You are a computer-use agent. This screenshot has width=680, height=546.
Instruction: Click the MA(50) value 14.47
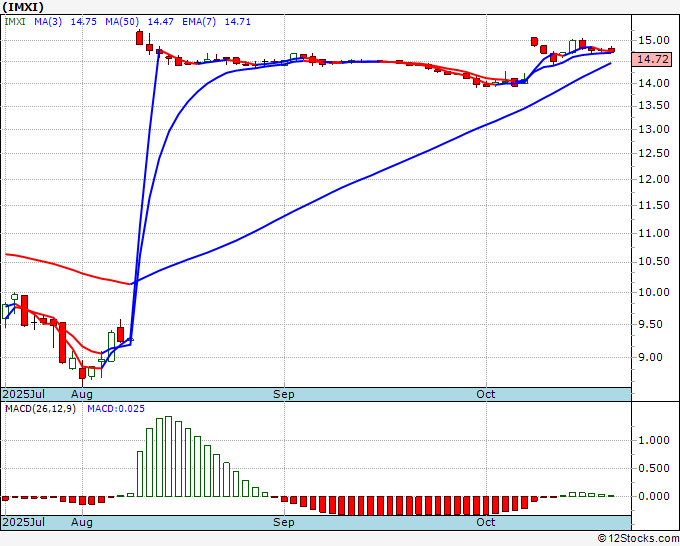[160, 22]
